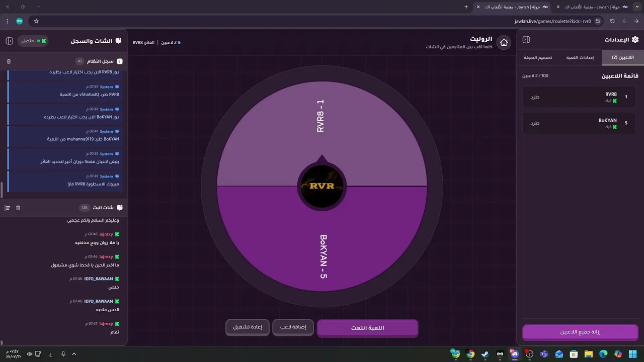Click the settings gear icon beside الإعدادات
644x362 pixels.
[635, 40]
